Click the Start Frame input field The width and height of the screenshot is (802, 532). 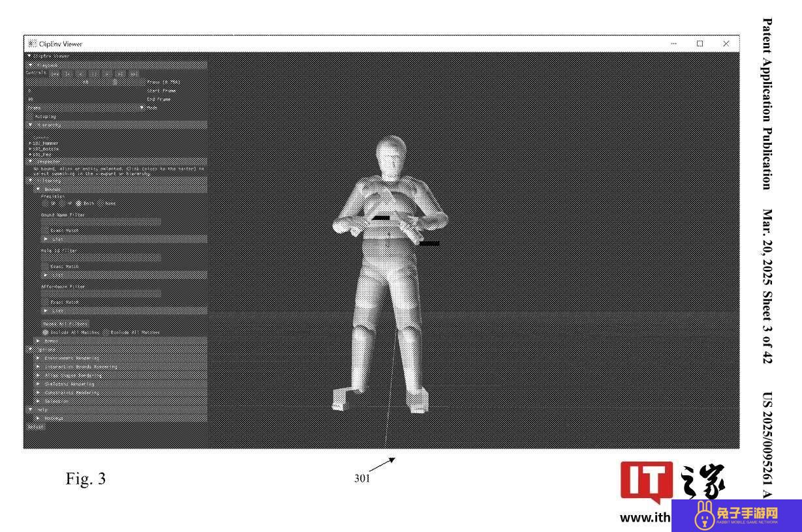tap(85, 91)
